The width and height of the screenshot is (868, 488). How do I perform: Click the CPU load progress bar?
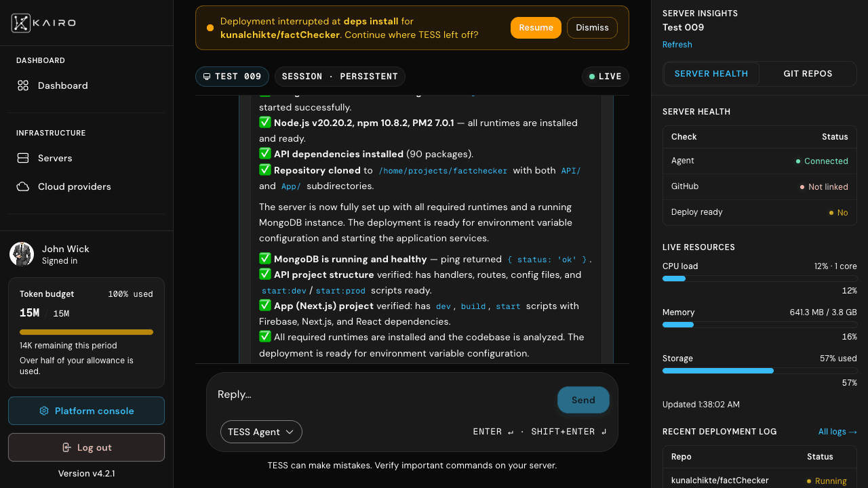[759, 279]
